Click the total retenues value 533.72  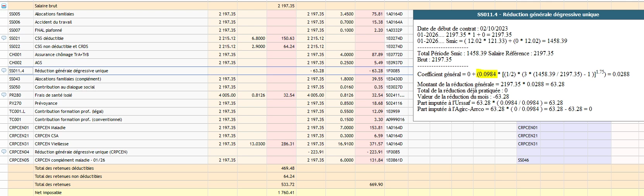point(288,184)
